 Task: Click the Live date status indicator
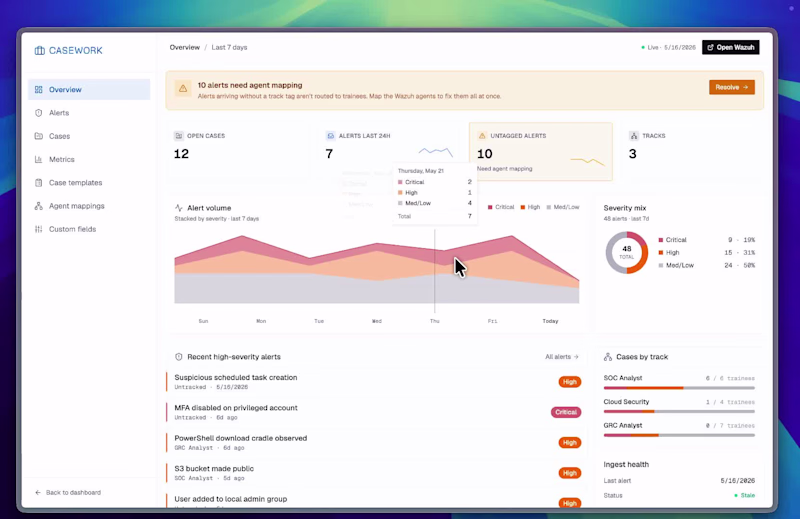(668, 47)
